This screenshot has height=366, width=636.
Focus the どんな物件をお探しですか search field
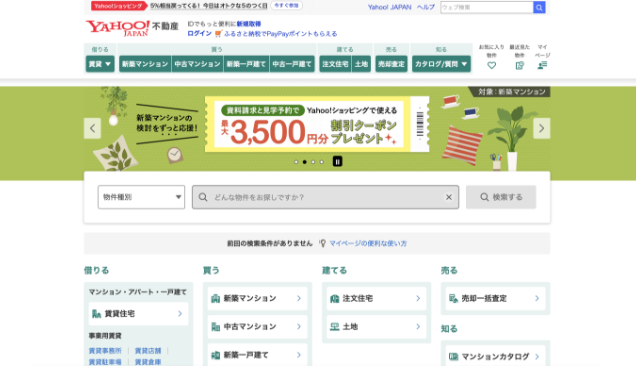coord(325,197)
